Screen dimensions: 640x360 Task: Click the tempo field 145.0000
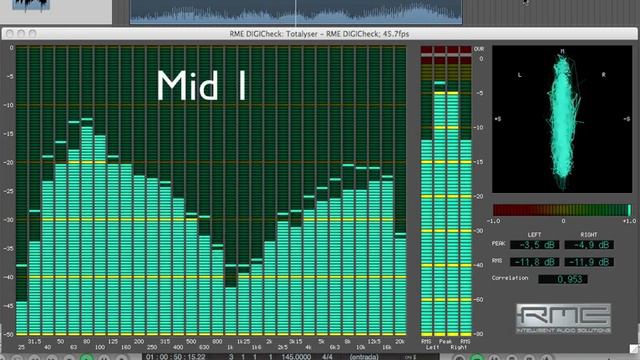click(x=296, y=357)
